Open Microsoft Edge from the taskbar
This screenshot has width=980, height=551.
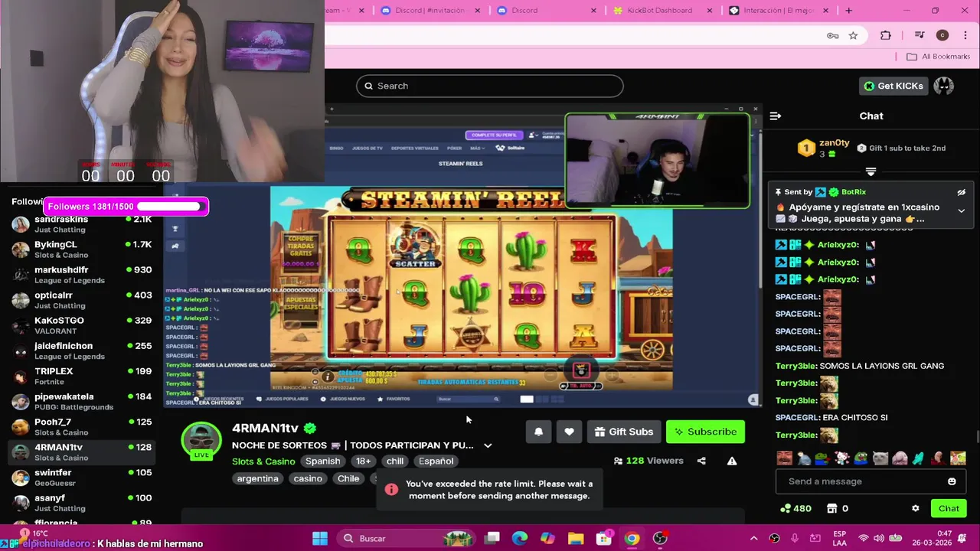(x=520, y=538)
